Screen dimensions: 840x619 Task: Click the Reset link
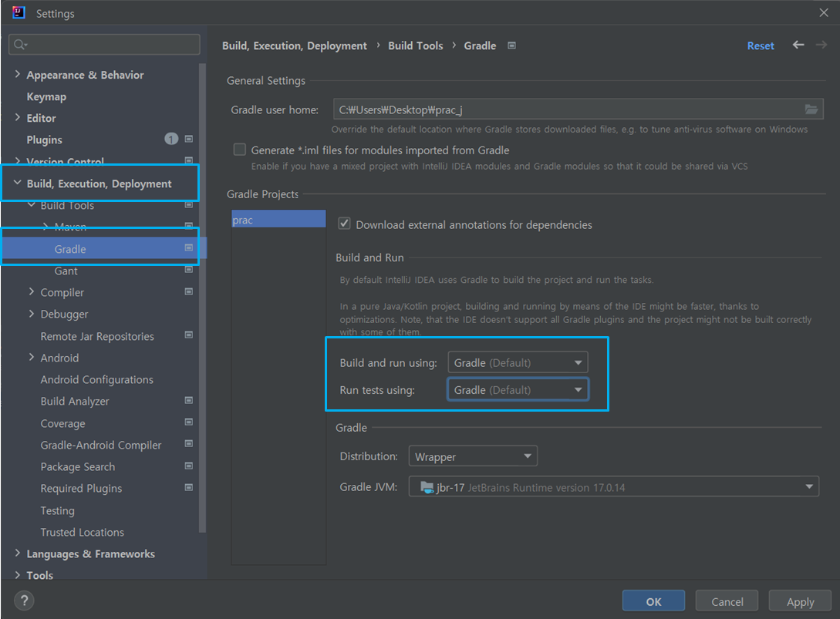(761, 45)
